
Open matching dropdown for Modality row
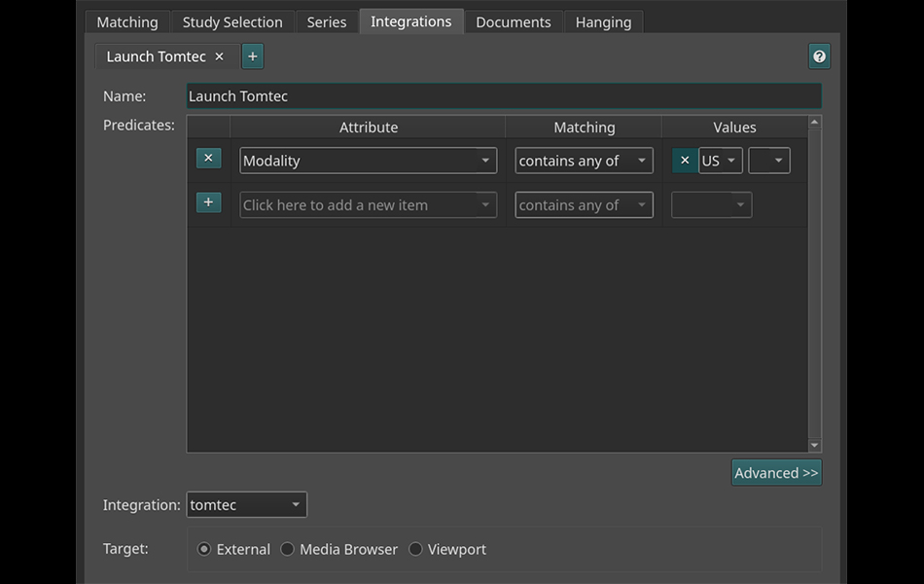click(x=584, y=161)
